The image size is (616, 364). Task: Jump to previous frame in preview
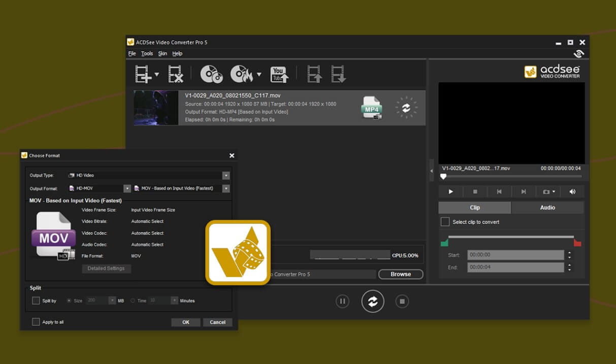coord(499,191)
